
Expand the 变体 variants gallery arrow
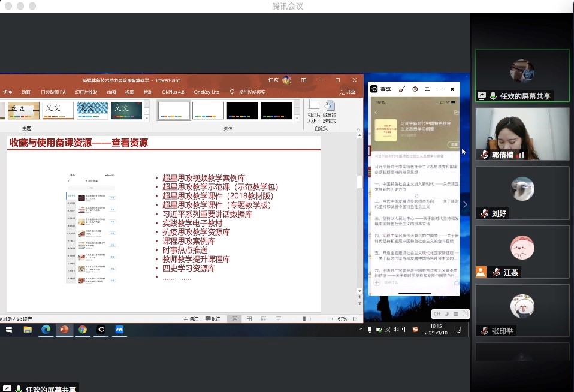297,117
